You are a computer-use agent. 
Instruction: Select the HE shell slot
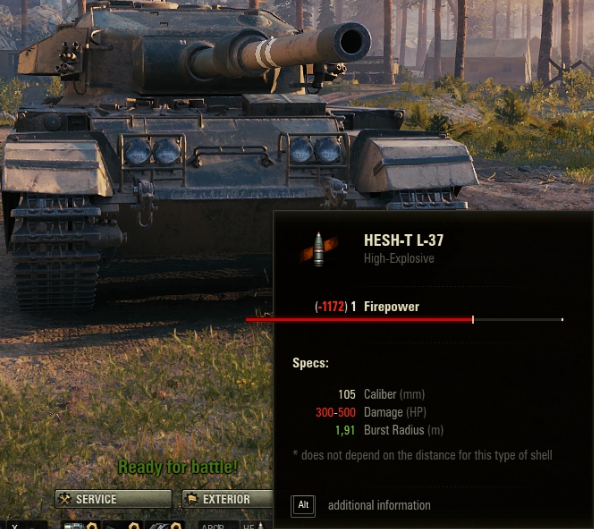click(x=256, y=526)
